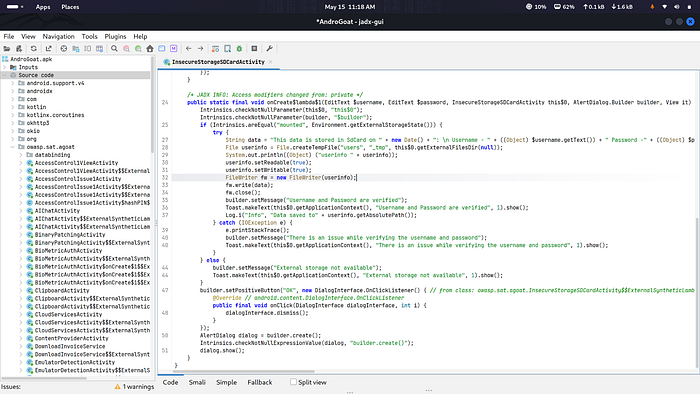Expand the androidx package
Screen dimensions: 700x394
[x=13, y=91]
